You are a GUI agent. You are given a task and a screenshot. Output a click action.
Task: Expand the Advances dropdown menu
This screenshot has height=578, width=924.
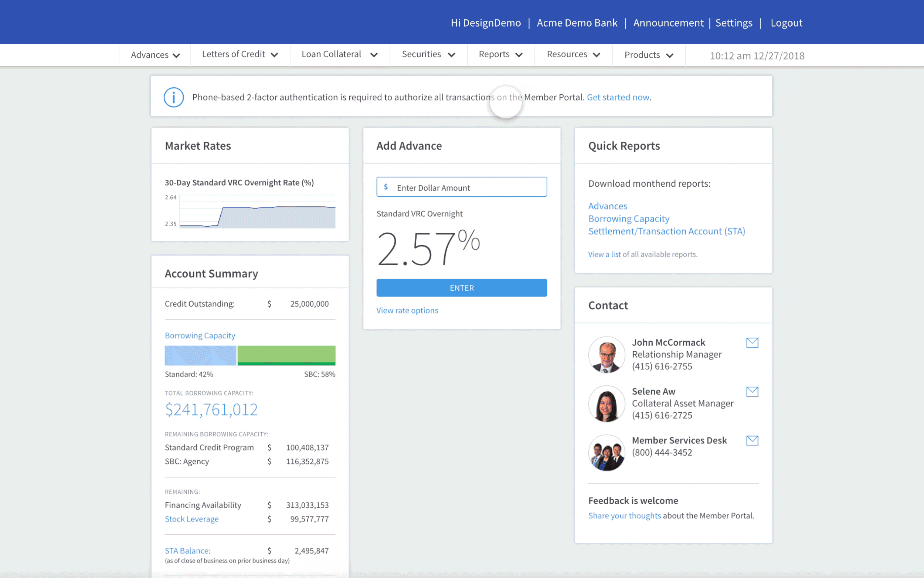(155, 55)
